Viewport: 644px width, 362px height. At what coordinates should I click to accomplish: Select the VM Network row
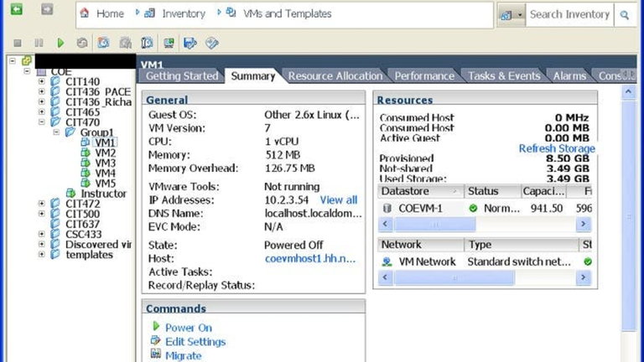(485, 261)
